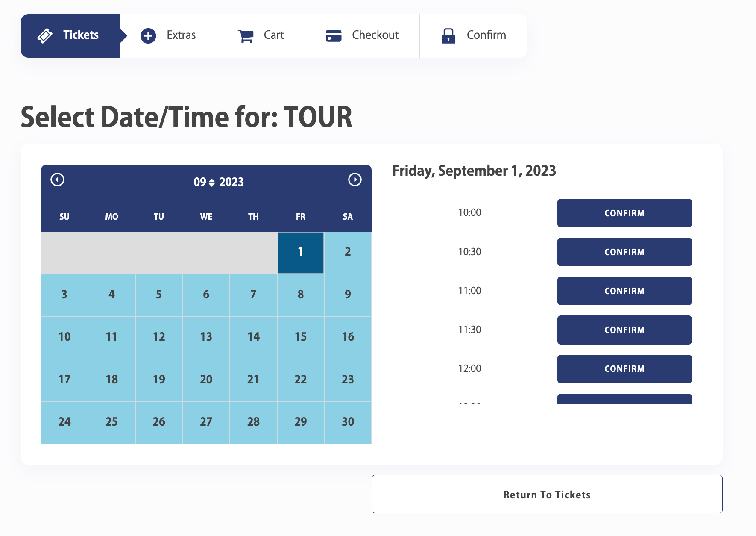The width and height of the screenshot is (756, 536).
Task: Select the highlighted date 1
Action: (301, 252)
